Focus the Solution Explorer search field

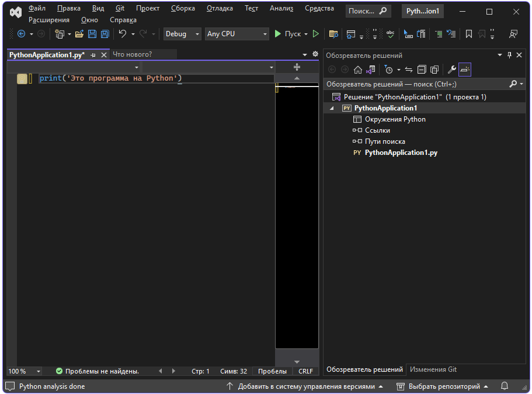[418, 84]
